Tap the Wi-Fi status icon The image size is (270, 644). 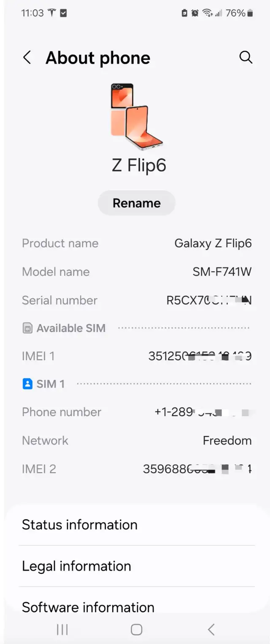click(207, 13)
